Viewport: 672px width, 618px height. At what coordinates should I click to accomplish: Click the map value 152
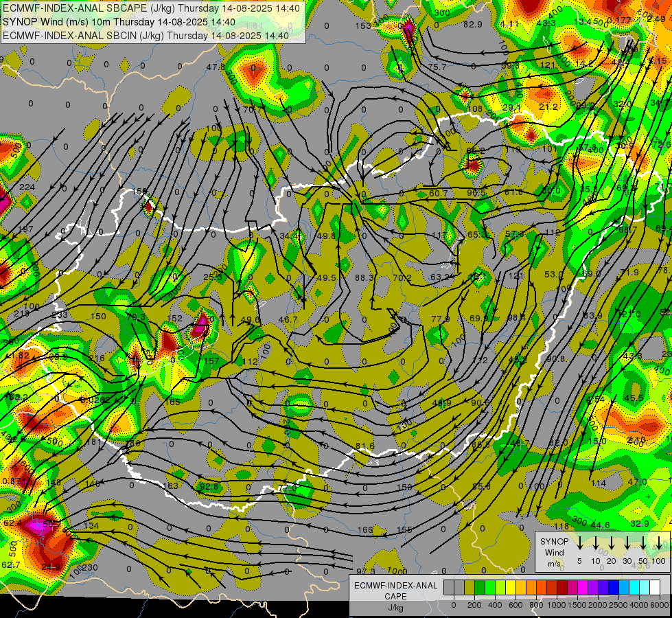pos(174,318)
